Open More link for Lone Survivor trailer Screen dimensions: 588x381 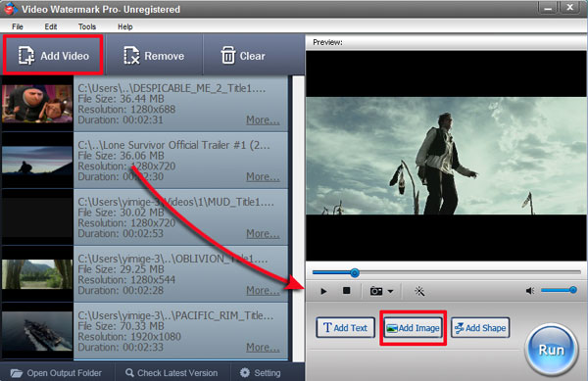(x=263, y=177)
